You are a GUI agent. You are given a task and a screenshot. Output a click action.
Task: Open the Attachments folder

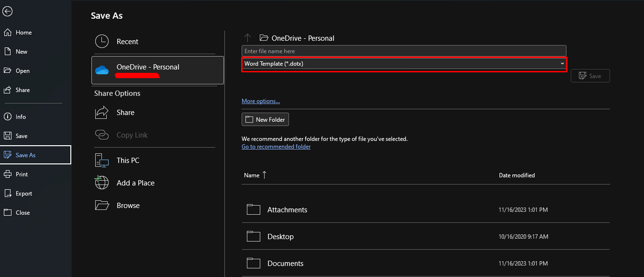point(426,209)
